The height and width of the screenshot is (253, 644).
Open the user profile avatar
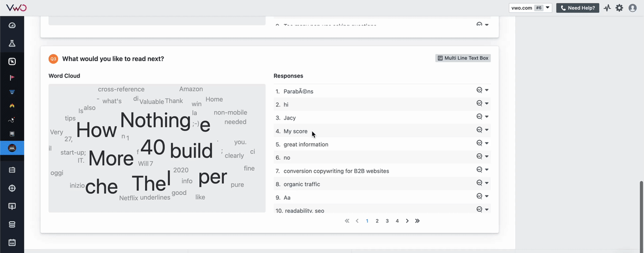632,8
